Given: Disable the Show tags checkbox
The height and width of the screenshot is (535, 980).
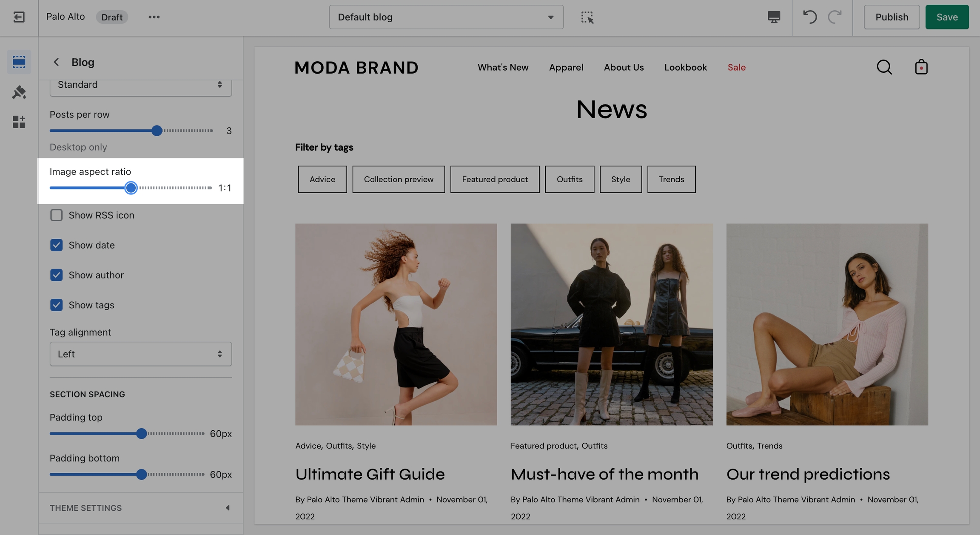Looking at the screenshot, I should (x=56, y=305).
